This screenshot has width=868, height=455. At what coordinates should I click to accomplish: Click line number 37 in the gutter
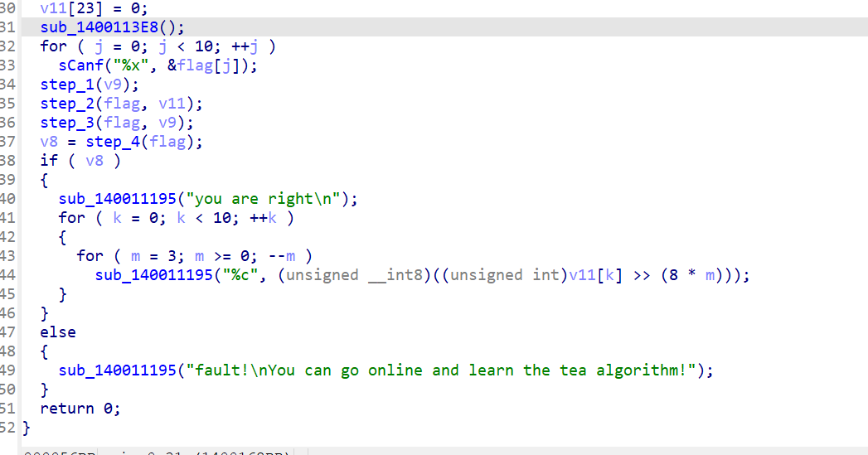pos(7,142)
